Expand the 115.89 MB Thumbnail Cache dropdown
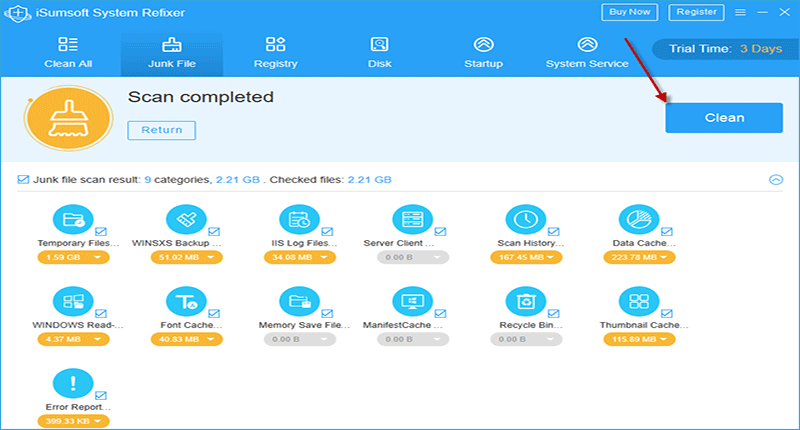800x430 pixels. [x=639, y=339]
